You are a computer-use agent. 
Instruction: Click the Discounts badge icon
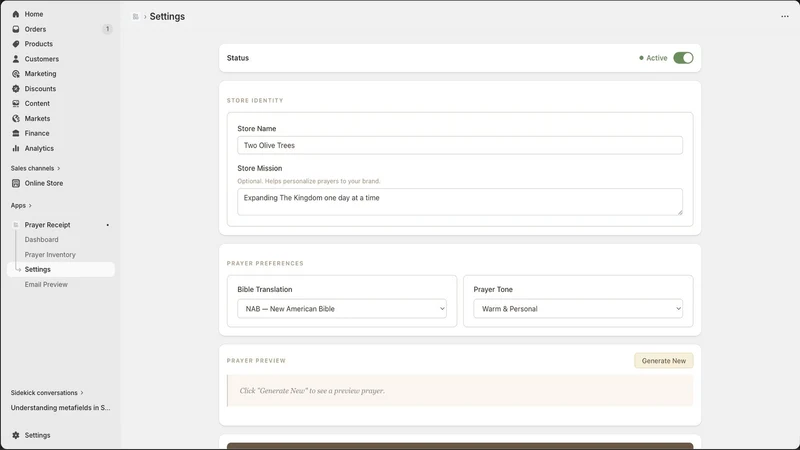point(16,89)
